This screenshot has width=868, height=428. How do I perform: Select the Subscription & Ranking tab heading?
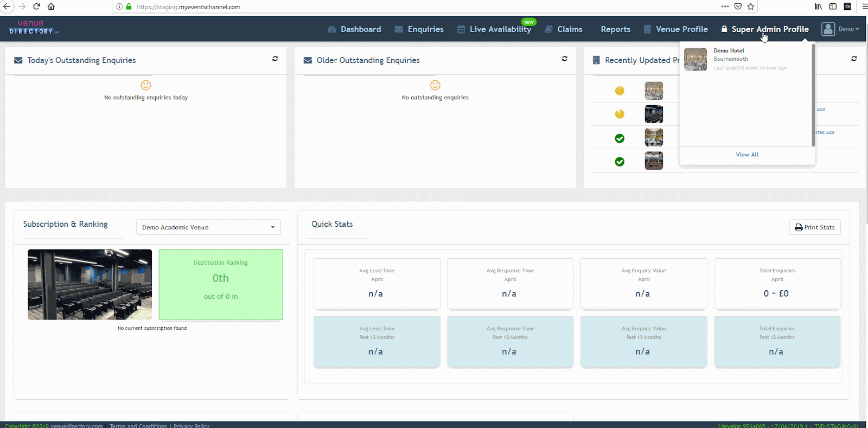point(66,224)
